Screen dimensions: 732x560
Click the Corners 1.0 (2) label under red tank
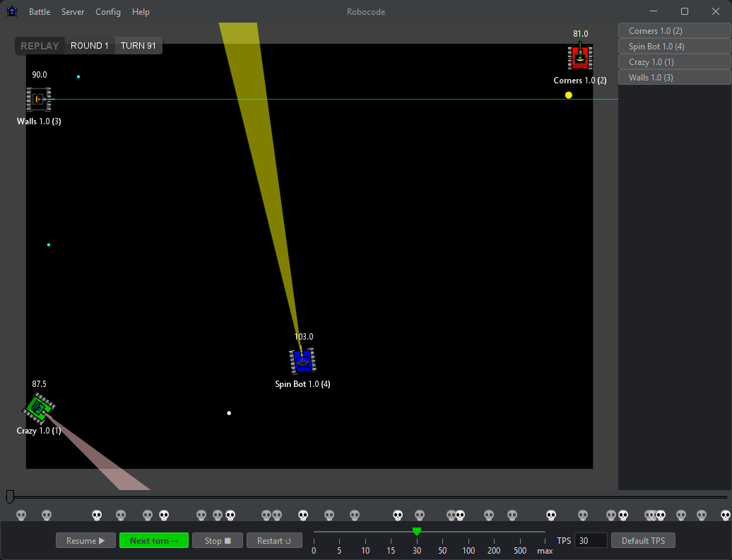tap(580, 81)
